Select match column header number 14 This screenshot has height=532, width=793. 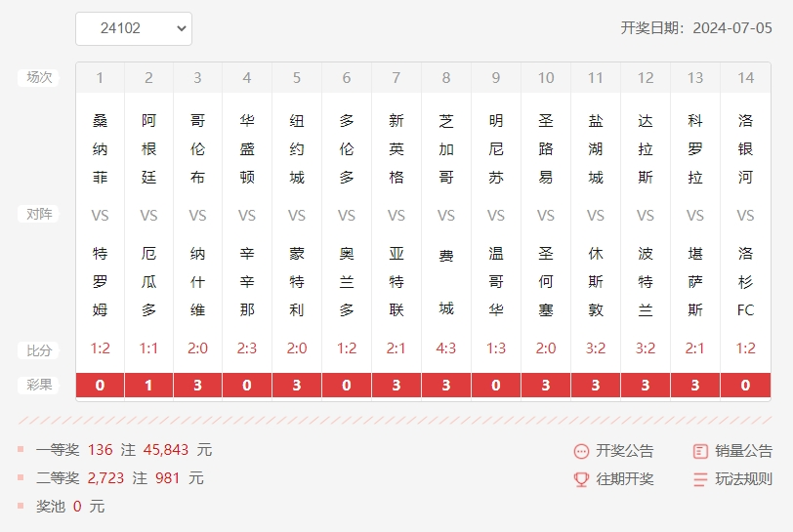click(x=745, y=78)
